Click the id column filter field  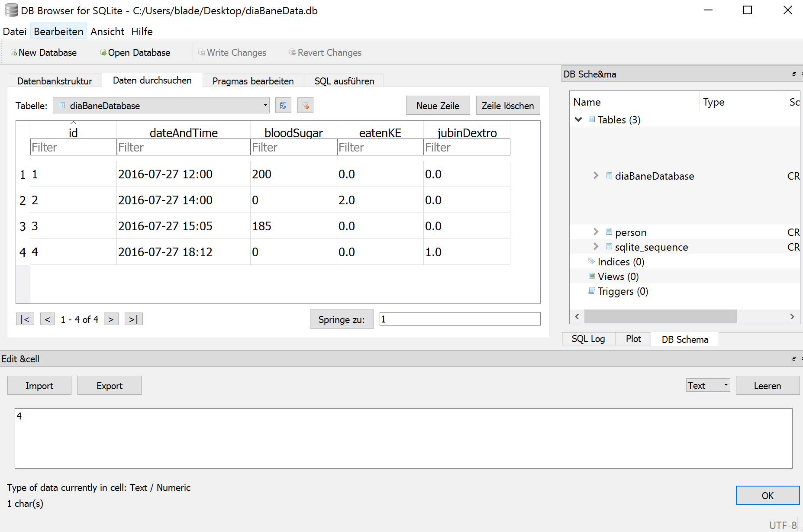pos(73,147)
